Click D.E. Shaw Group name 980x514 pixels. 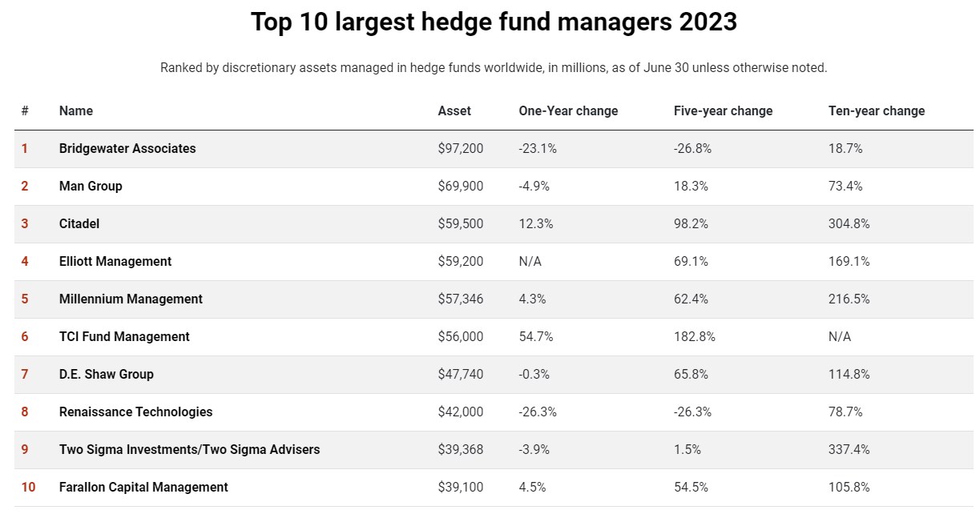107,375
